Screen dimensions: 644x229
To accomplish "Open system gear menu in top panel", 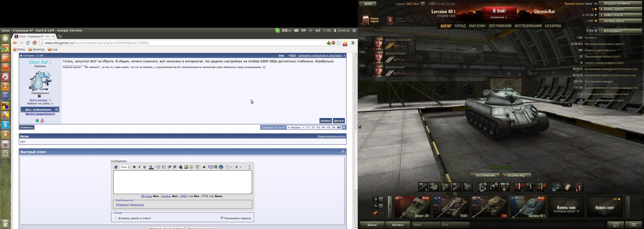I will 354,31.
